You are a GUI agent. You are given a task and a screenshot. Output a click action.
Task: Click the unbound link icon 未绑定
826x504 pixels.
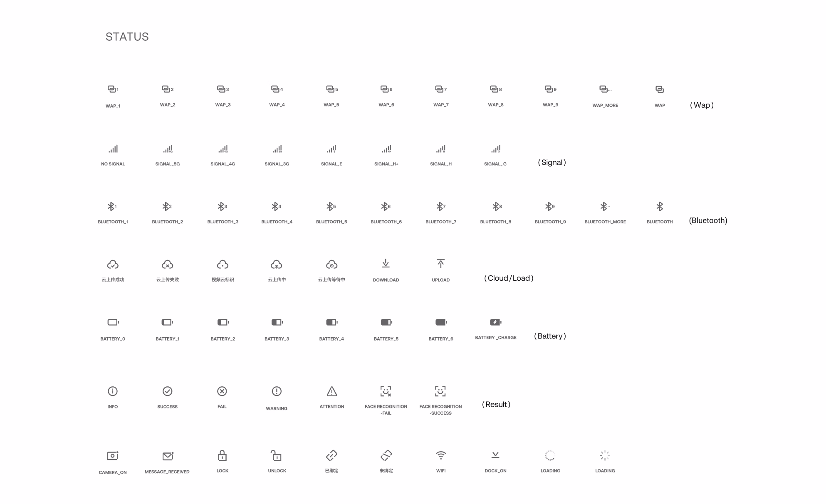coord(386,455)
